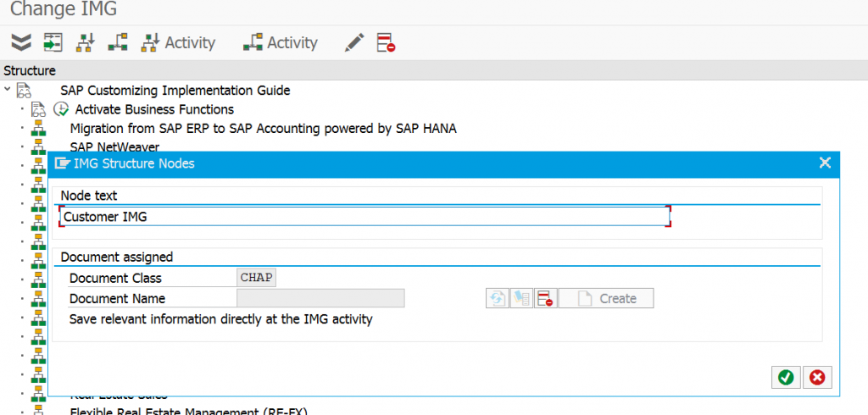Viewport: 868px width, 415px height.
Task: Click the document icon beside Activate Business Functions
Action: [38, 109]
